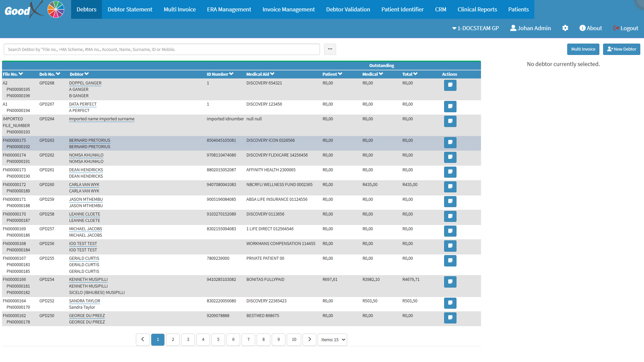The height and width of the screenshot is (362, 644).
Task: Click the settings gear icon
Action: pyautogui.click(x=565, y=28)
